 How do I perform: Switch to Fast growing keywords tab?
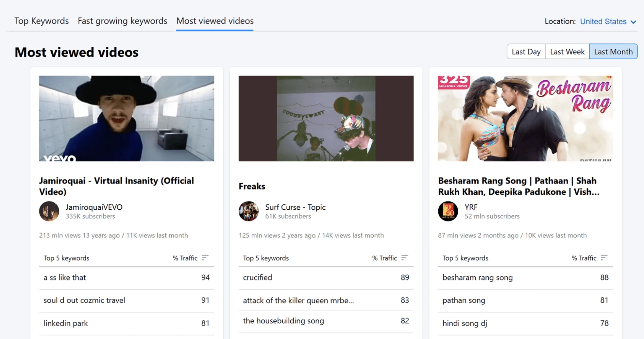pyautogui.click(x=123, y=21)
